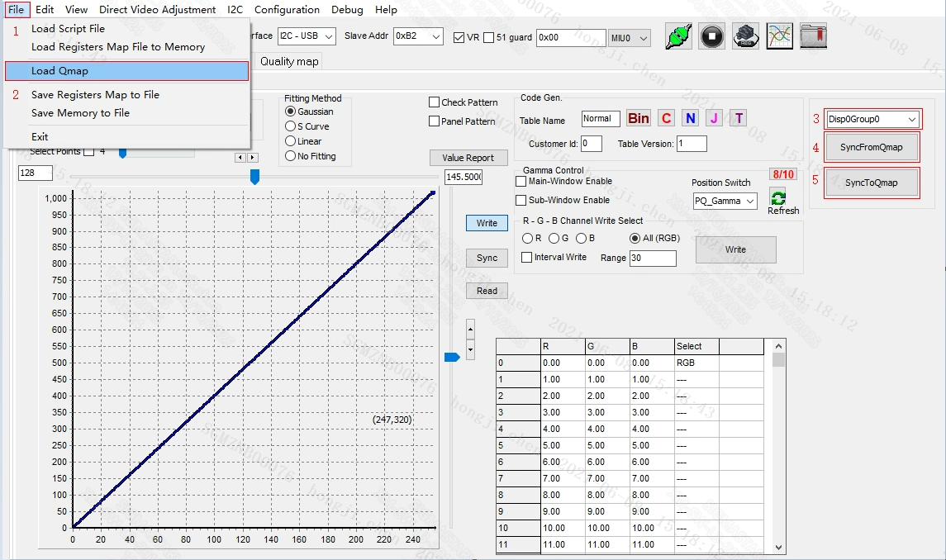This screenshot has height=560, width=946.
Task: Click the green Refresh icon
Action: (x=778, y=197)
